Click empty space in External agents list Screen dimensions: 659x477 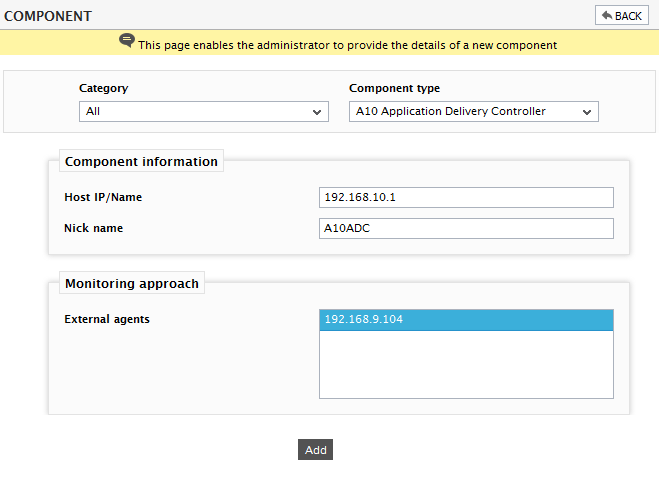(x=466, y=364)
